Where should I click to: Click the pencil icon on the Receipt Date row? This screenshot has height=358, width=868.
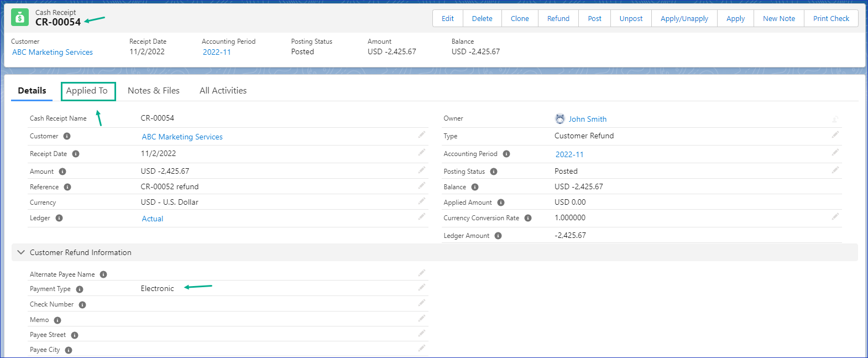(422, 152)
